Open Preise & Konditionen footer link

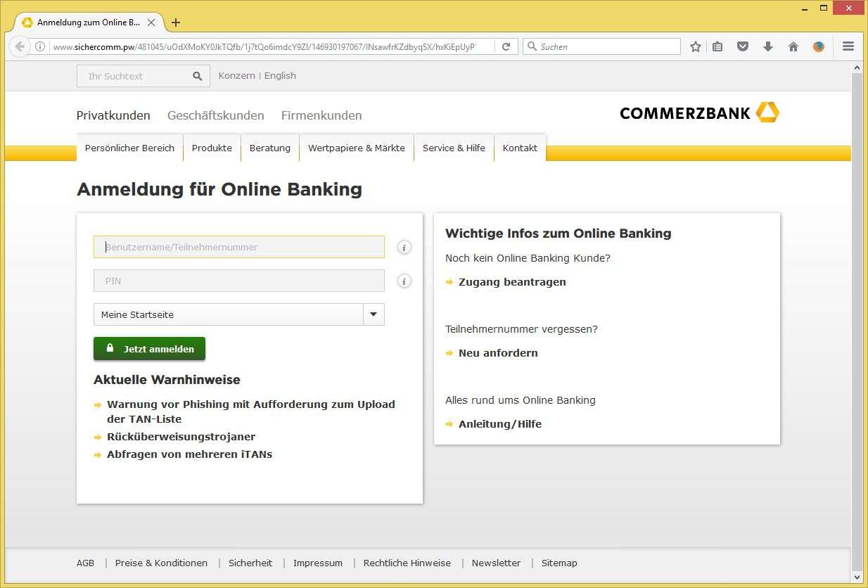coord(161,563)
